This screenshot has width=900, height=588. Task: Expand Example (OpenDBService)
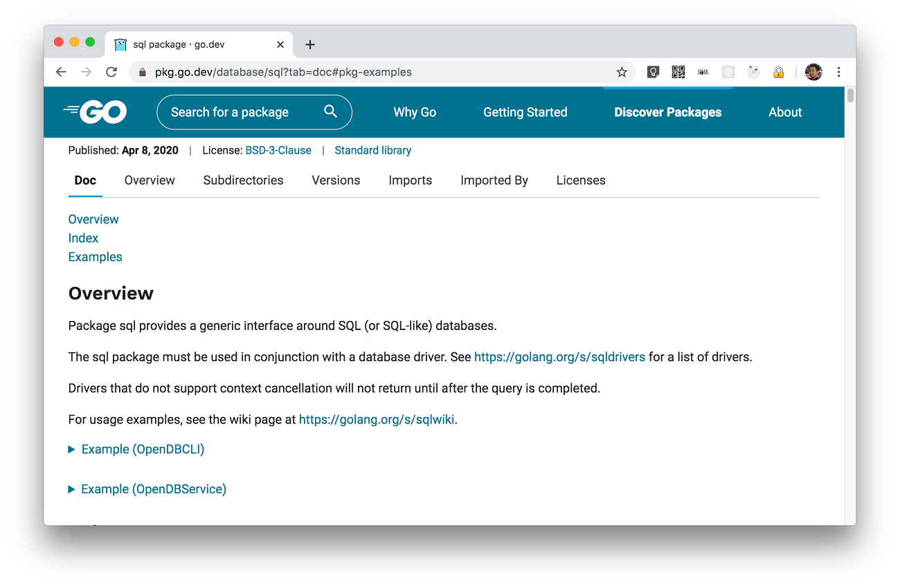tap(147, 489)
